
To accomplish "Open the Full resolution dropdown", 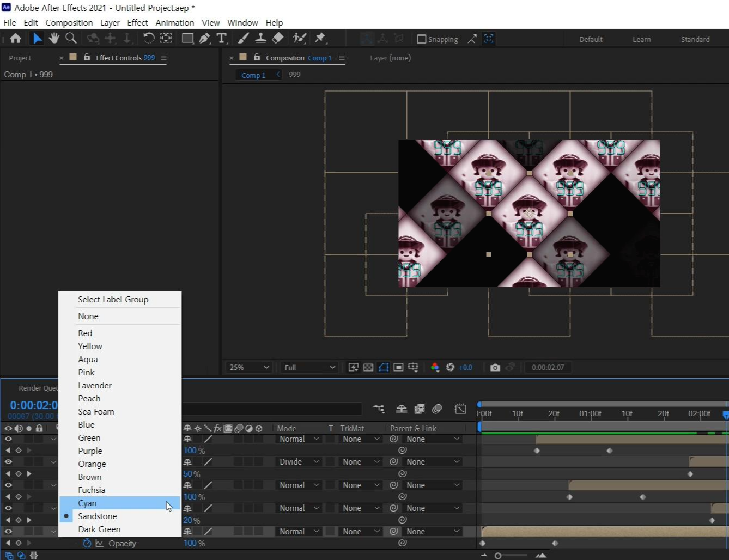I will click(309, 367).
